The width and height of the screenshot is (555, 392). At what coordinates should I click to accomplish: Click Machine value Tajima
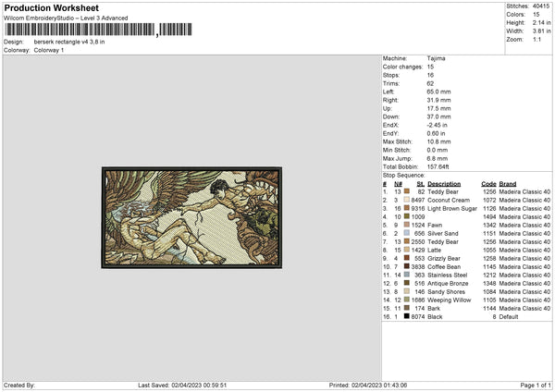436,58
